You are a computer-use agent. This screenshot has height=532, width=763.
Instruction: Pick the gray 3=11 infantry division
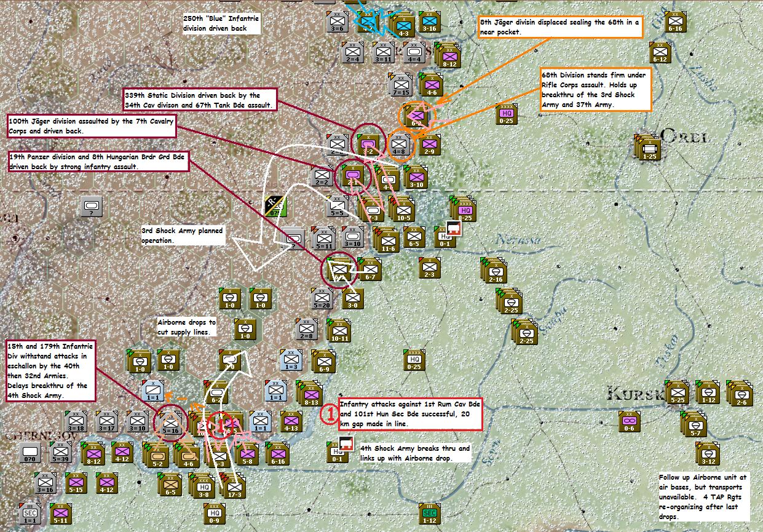(x=384, y=52)
